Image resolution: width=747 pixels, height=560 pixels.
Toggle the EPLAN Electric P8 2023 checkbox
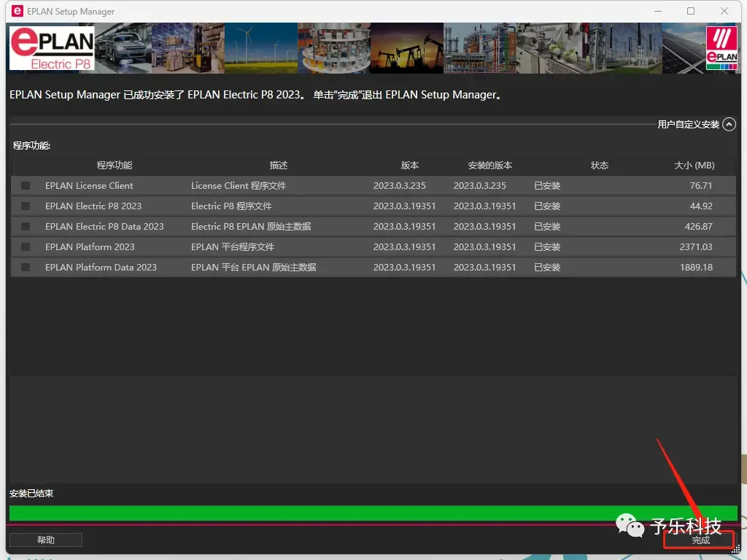click(26, 206)
